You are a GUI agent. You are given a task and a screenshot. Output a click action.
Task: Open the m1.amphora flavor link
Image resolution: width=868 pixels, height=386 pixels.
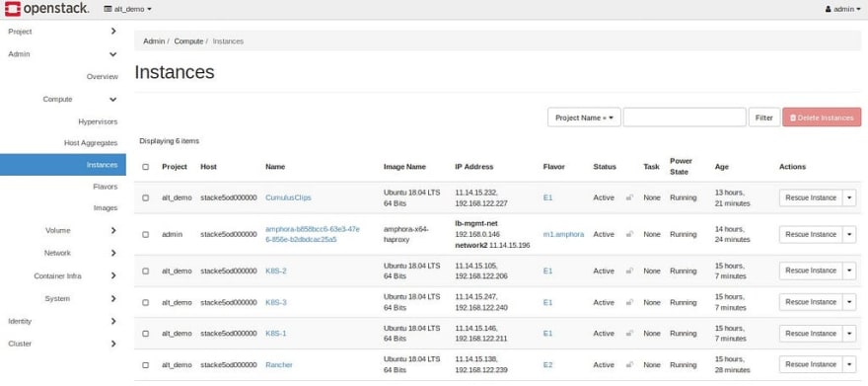563,234
